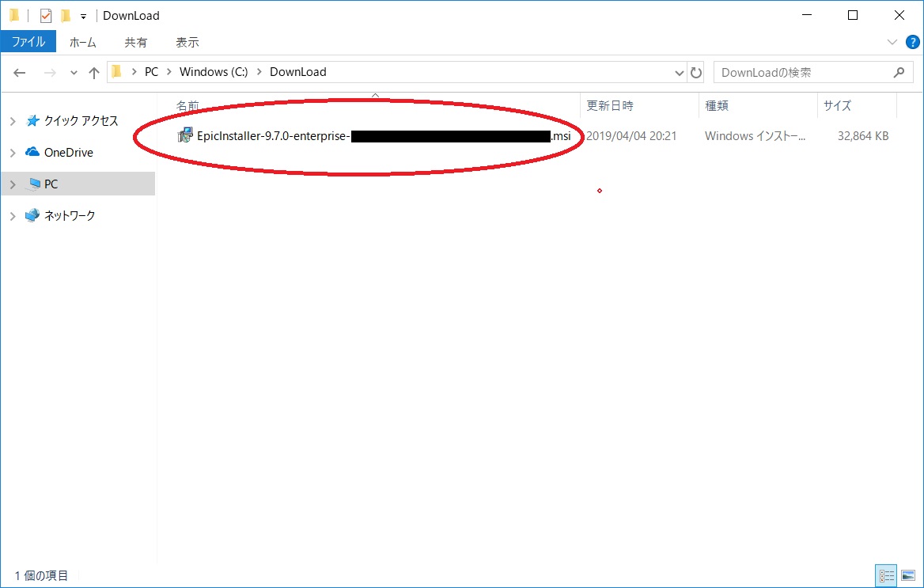Viewport: 924px width, 588px height.
Task: Click the Back navigation arrow
Action: click(x=20, y=73)
